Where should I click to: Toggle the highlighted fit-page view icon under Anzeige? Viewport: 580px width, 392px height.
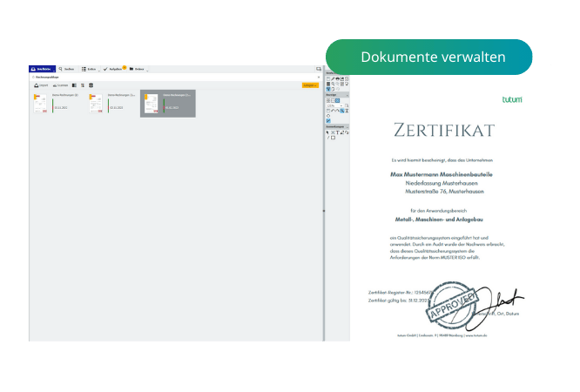(x=337, y=101)
